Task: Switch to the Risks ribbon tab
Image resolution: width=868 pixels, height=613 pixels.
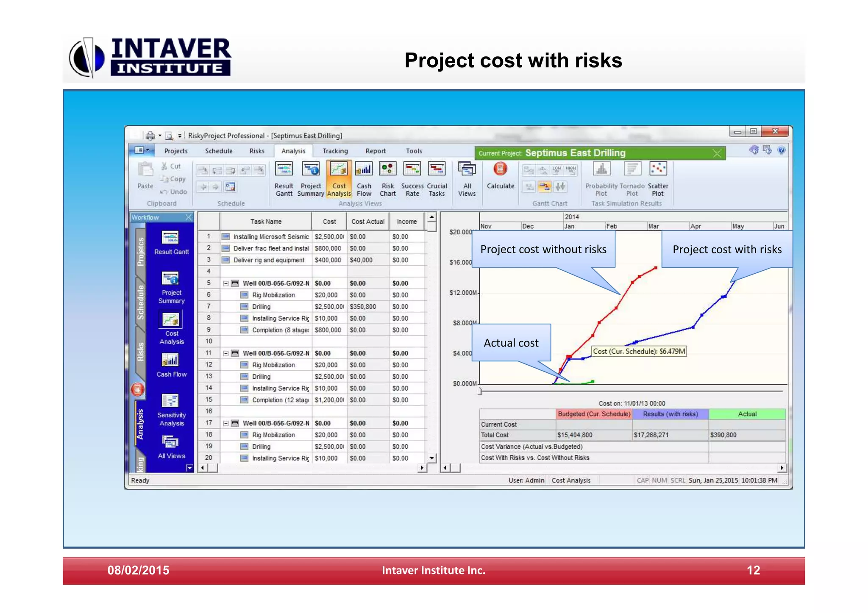Action: [x=257, y=151]
